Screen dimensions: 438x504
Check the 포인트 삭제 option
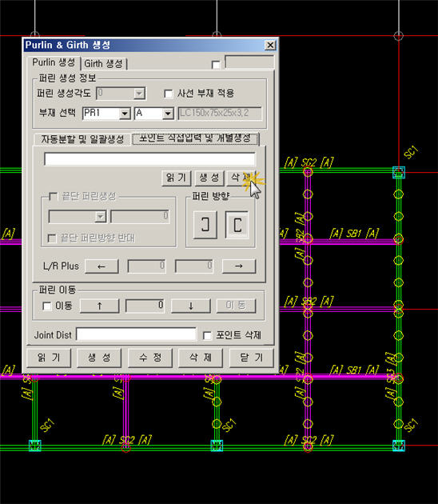[x=208, y=335]
